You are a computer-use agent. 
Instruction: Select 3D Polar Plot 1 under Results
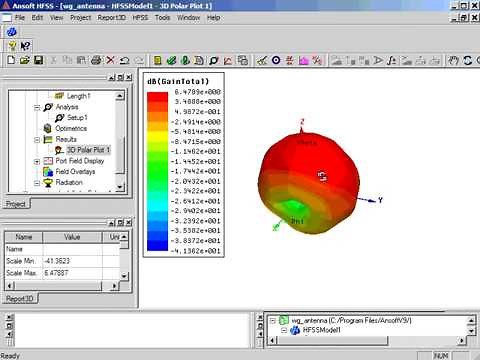(x=88, y=150)
